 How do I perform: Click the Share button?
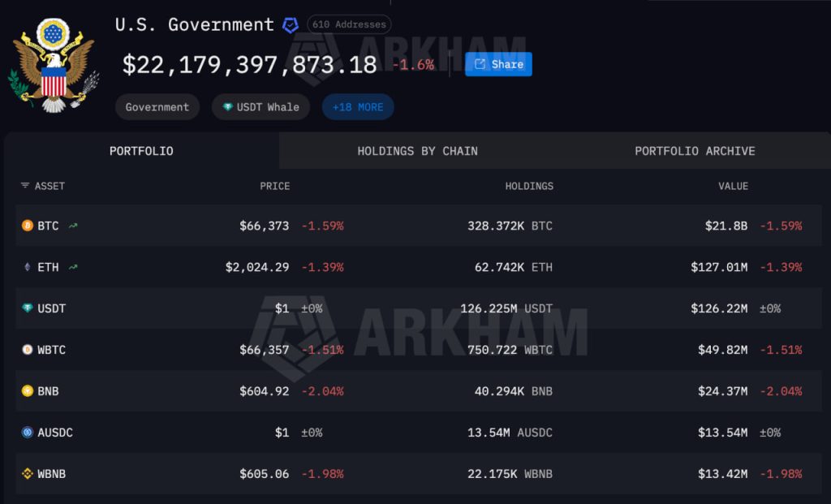click(498, 64)
